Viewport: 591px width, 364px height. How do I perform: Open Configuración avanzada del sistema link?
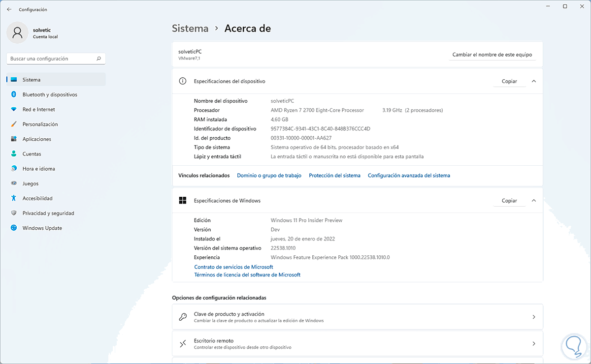click(x=409, y=176)
